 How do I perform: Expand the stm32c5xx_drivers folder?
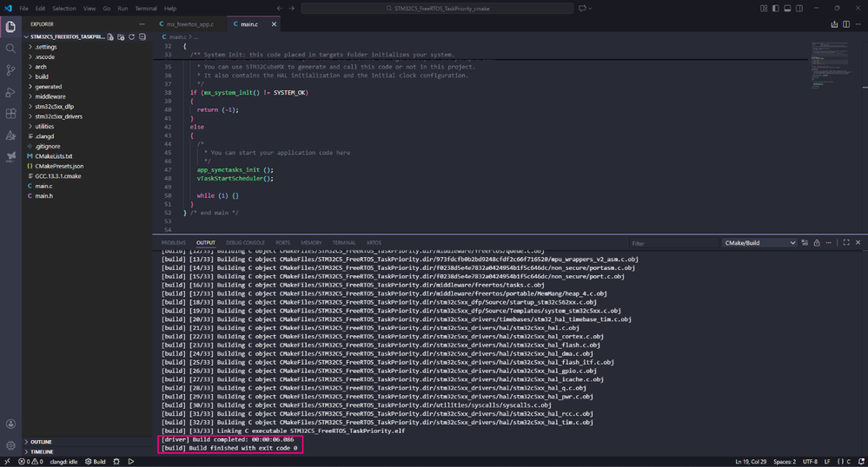pyautogui.click(x=87, y=116)
